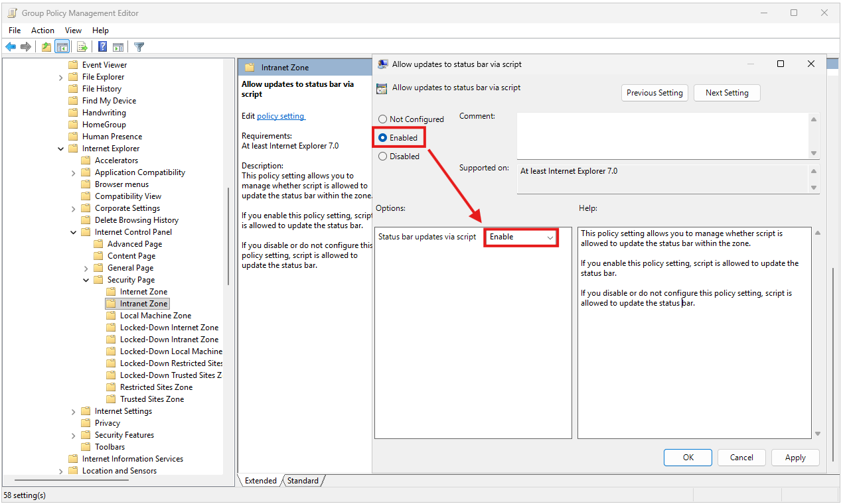Open the Help menu

pos(100,31)
